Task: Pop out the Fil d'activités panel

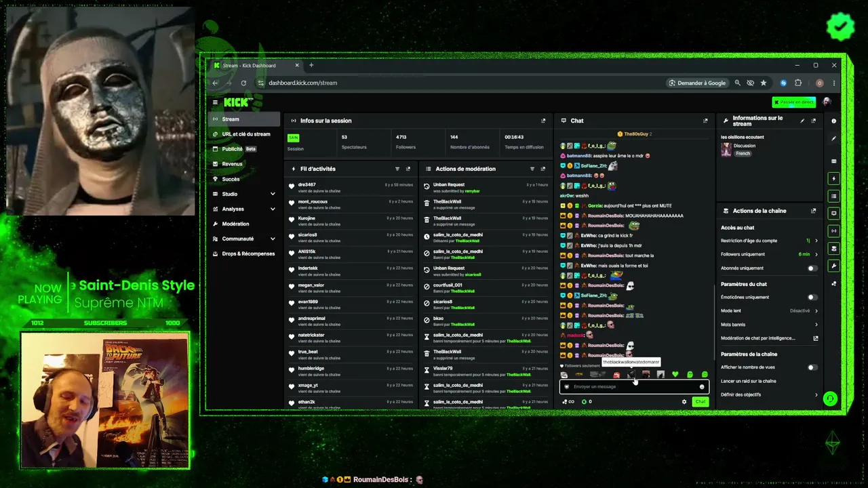Action: pos(408,169)
